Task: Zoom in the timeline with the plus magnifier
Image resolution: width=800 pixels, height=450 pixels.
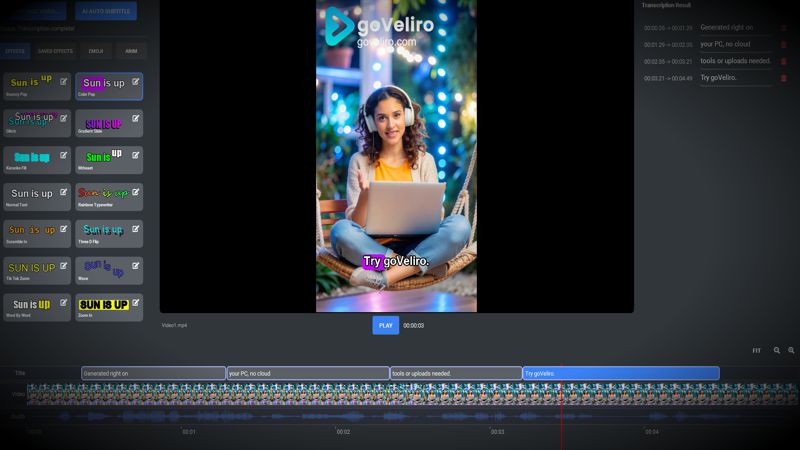Action: tap(791, 351)
